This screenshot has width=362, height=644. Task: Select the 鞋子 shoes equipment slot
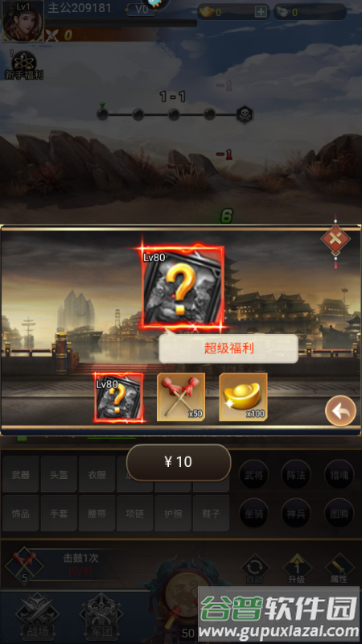click(x=211, y=513)
